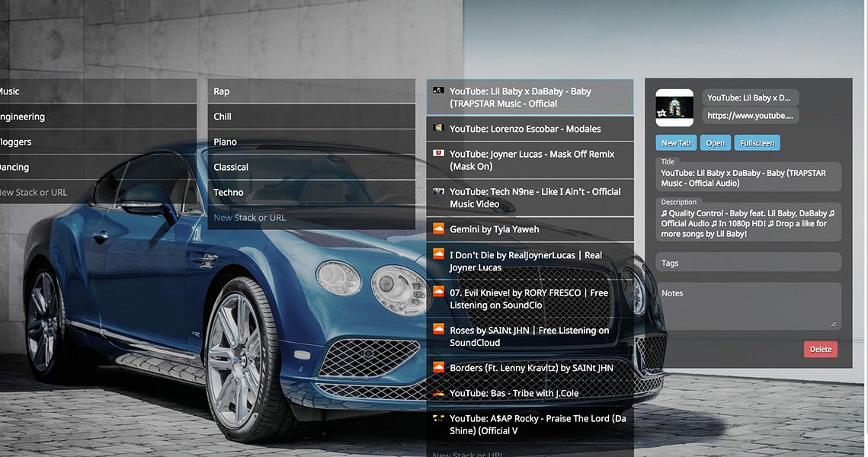Click the Notes text area
This screenshot has height=457, width=868.
tap(748, 306)
